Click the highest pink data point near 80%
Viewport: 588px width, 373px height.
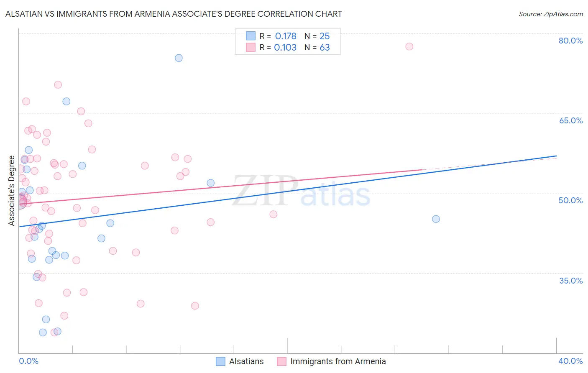(409, 46)
